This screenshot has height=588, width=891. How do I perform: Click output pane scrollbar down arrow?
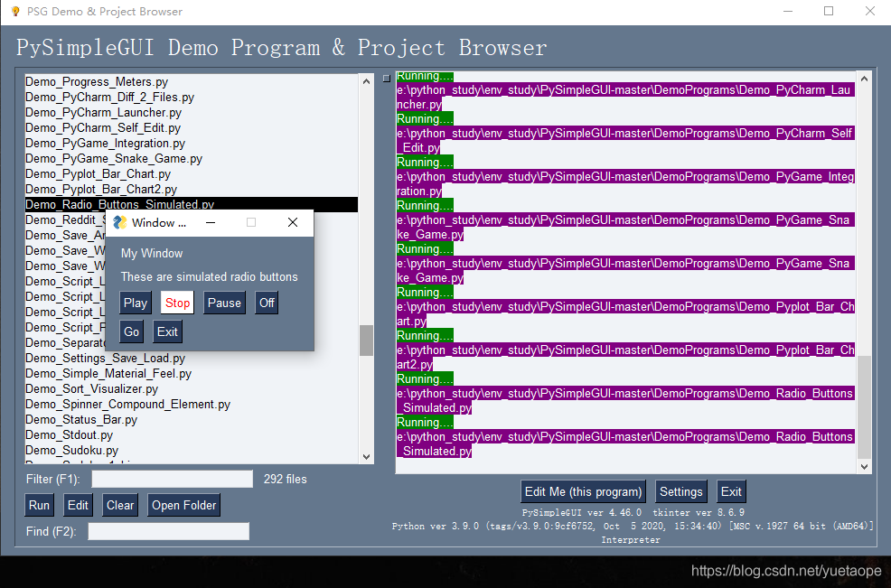point(864,466)
